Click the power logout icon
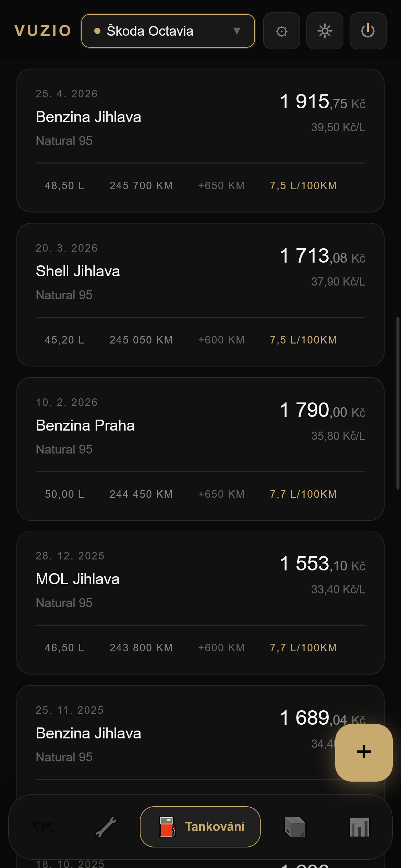401x868 pixels. click(x=368, y=31)
